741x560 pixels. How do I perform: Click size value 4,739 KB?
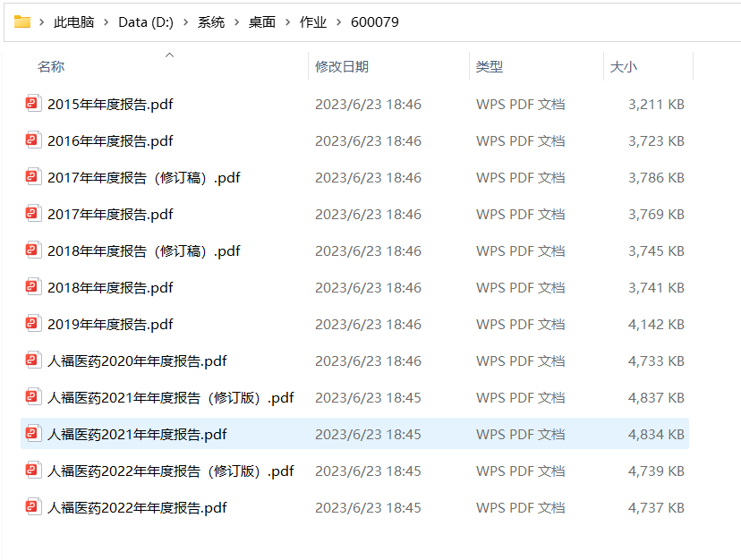point(656,471)
